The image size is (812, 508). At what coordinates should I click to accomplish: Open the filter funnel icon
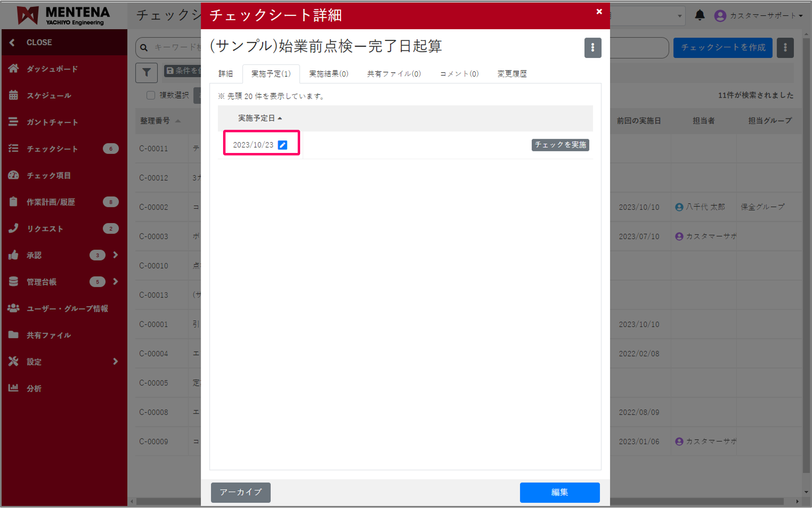pos(146,72)
